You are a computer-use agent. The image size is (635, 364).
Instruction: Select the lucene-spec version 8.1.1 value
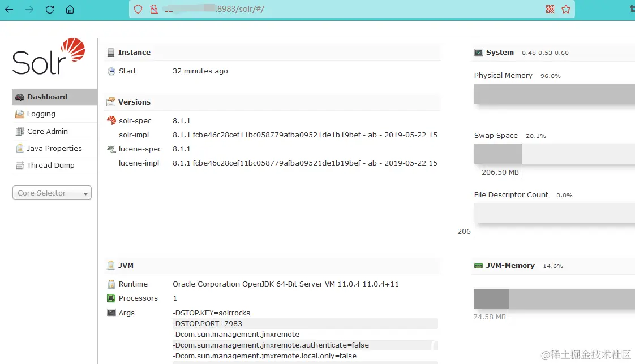click(x=182, y=149)
